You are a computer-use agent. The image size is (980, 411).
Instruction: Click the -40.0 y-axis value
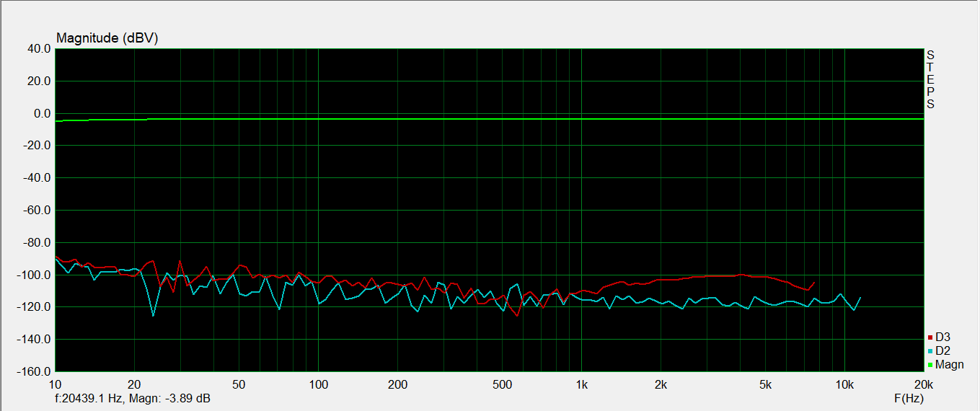coord(36,178)
